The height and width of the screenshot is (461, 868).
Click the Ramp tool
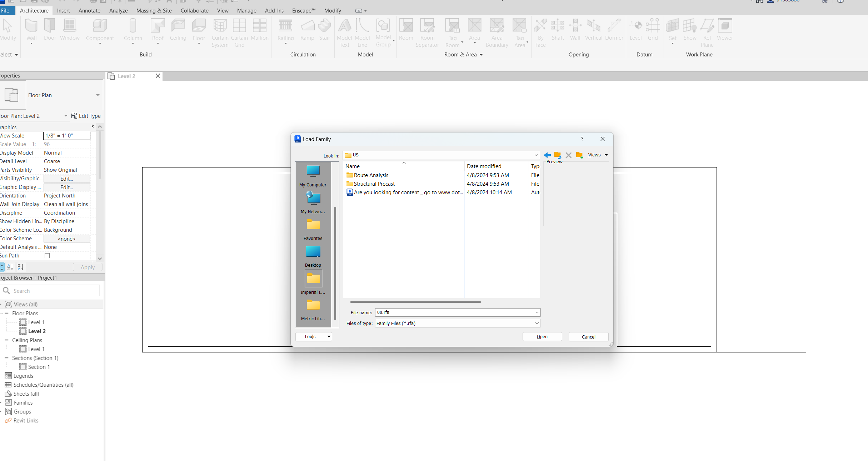(307, 31)
